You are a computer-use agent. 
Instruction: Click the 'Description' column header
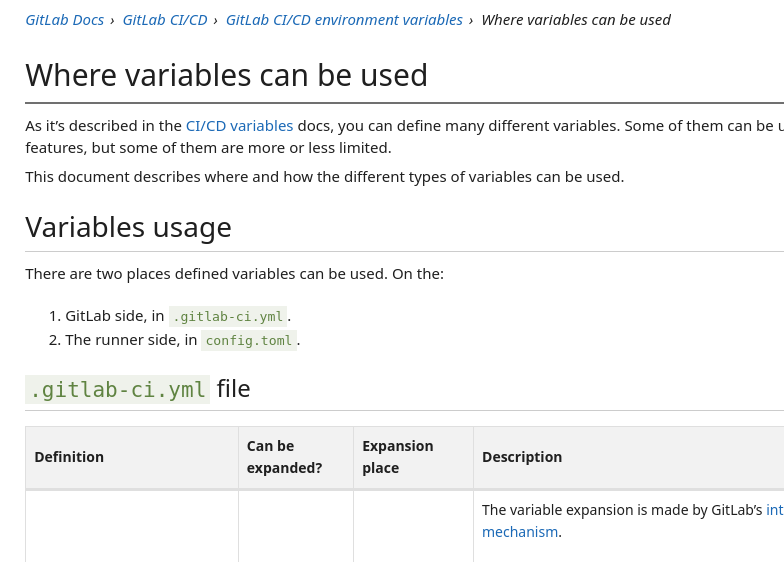point(522,457)
